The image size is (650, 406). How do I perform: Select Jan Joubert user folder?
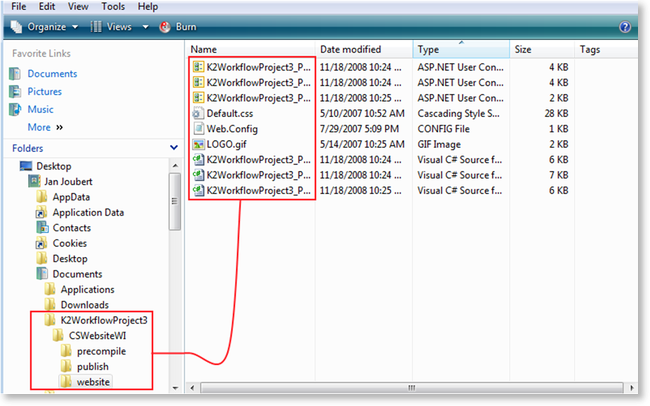click(68, 182)
